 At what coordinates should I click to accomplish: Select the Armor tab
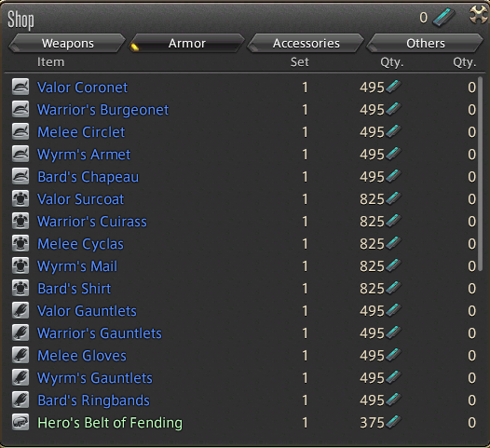187,43
